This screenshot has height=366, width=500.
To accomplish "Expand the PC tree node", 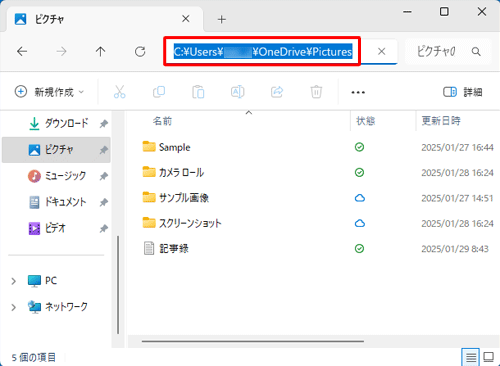I will click(x=13, y=281).
